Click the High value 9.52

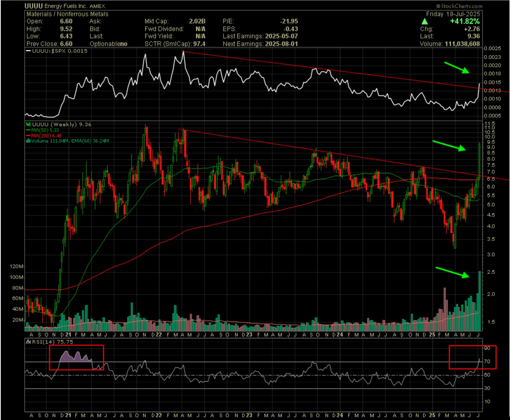[66, 29]
